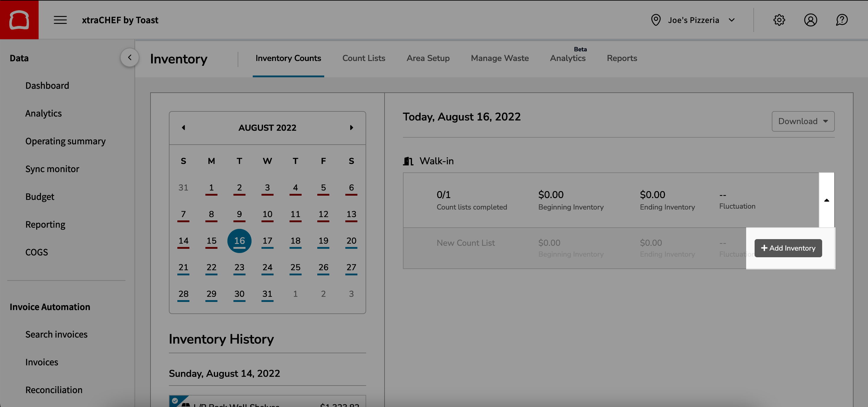Open the hamburger navigation menu
The width and height of the screenshot is (868, 407).
point(60,20)
